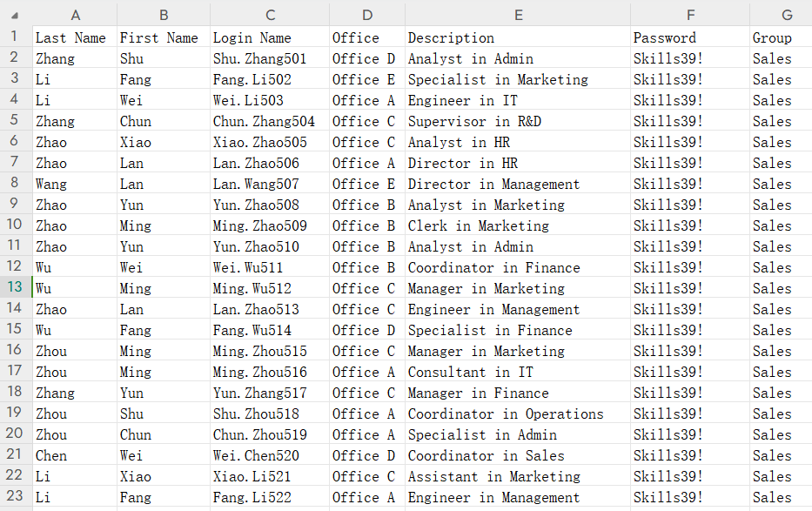
Task: Select row 13 header
Action: 16,287
